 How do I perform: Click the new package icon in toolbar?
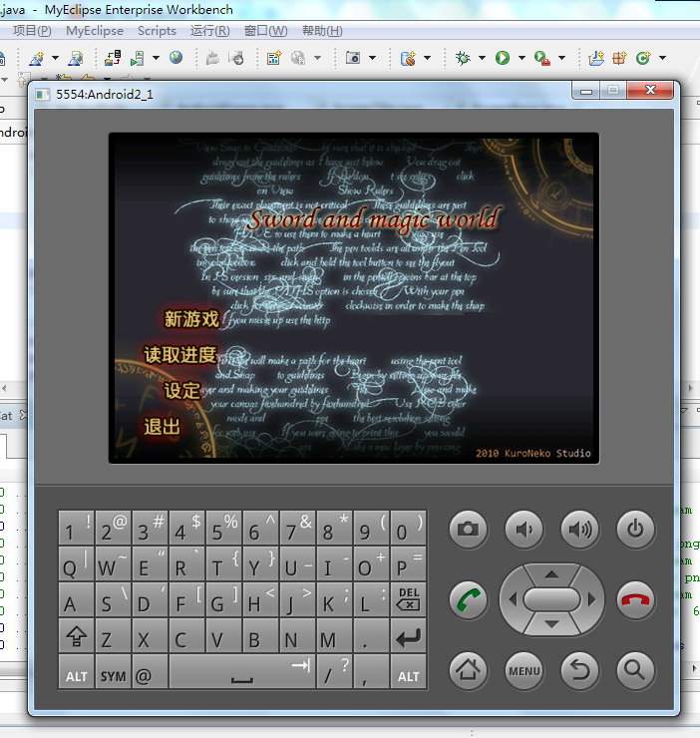619,58
